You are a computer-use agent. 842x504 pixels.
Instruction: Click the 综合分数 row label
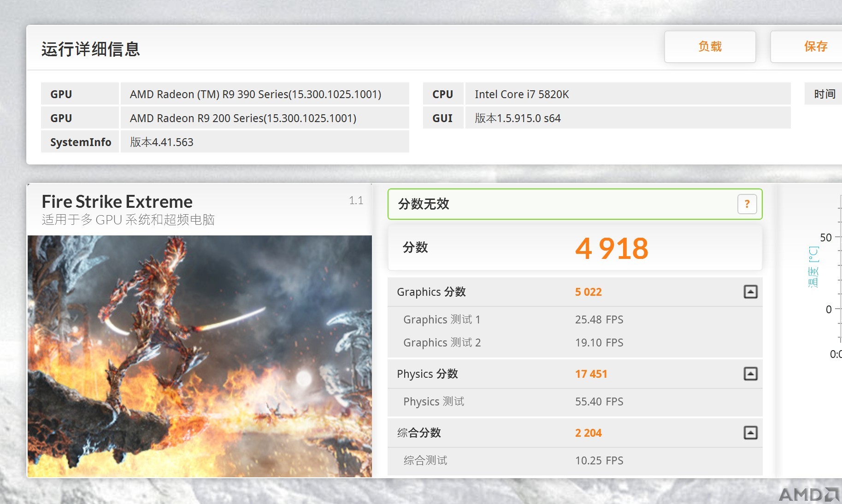419,433
